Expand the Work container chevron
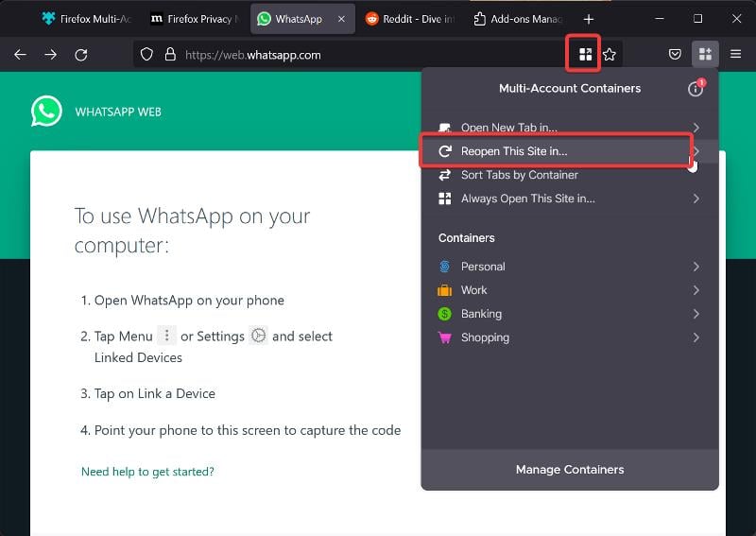 click(696, 290)
